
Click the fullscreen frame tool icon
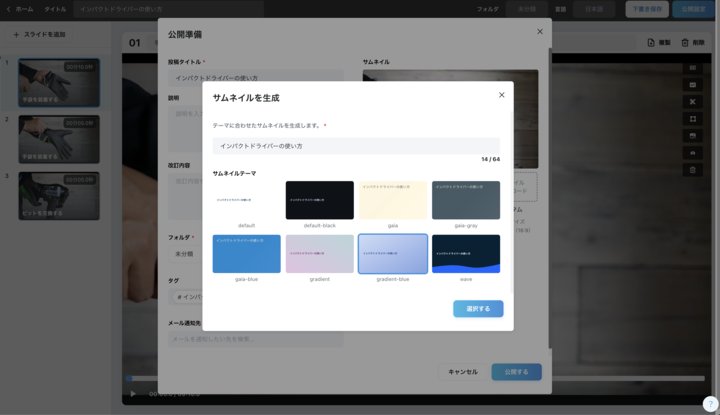pyautogui.click(x=692, y=119)
